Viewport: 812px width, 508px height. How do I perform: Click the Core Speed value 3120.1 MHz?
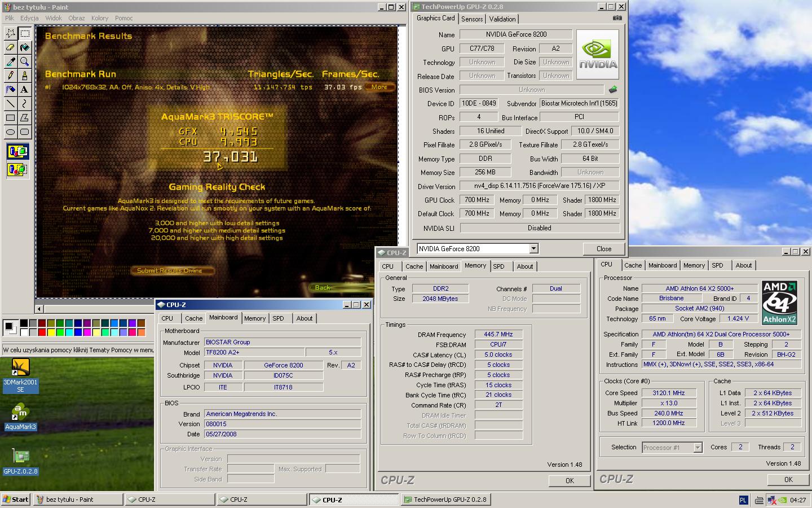[669, 393]
